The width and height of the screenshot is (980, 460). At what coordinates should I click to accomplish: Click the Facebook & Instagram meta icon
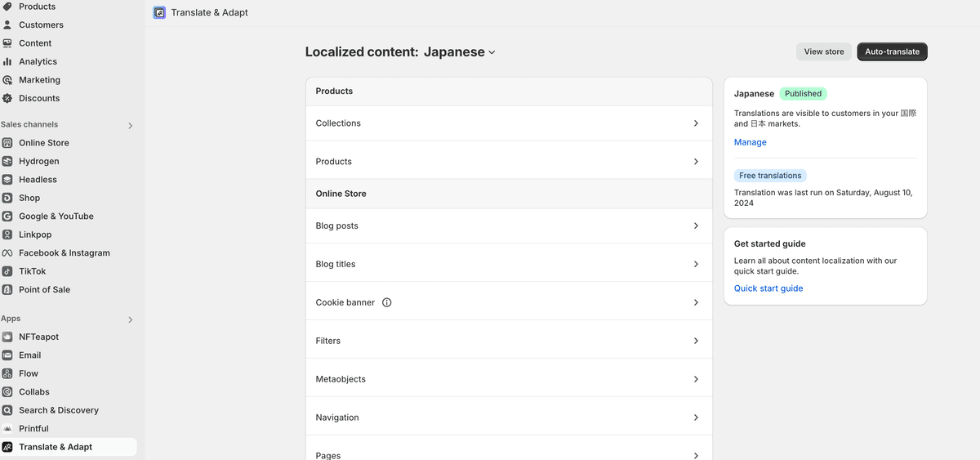click(x=7, y=253)
